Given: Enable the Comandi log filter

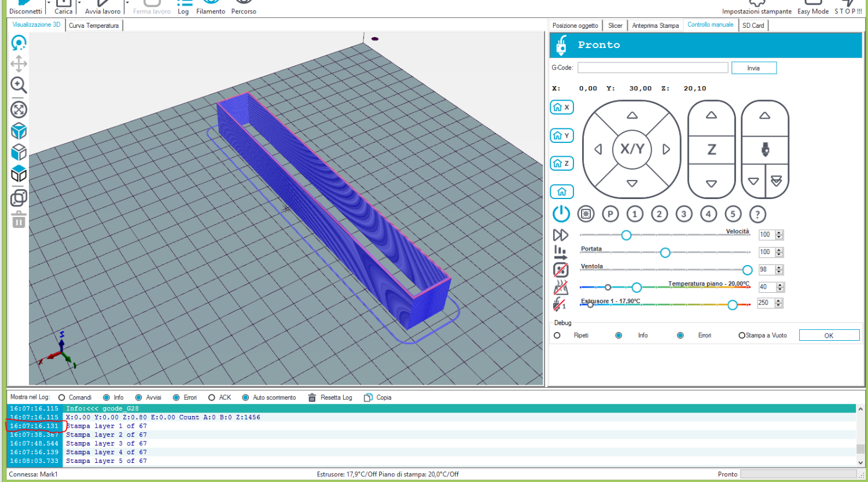Looking at the screenshot, I should [x=61, y=398].
